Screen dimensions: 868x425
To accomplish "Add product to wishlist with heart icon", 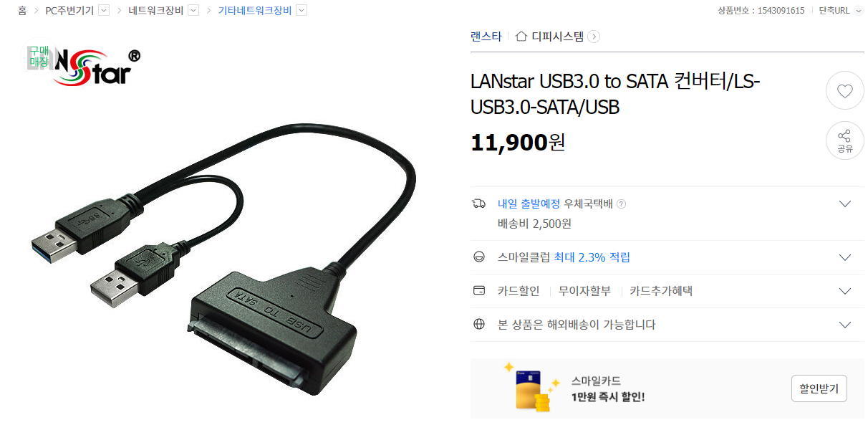I will point(845,91).
